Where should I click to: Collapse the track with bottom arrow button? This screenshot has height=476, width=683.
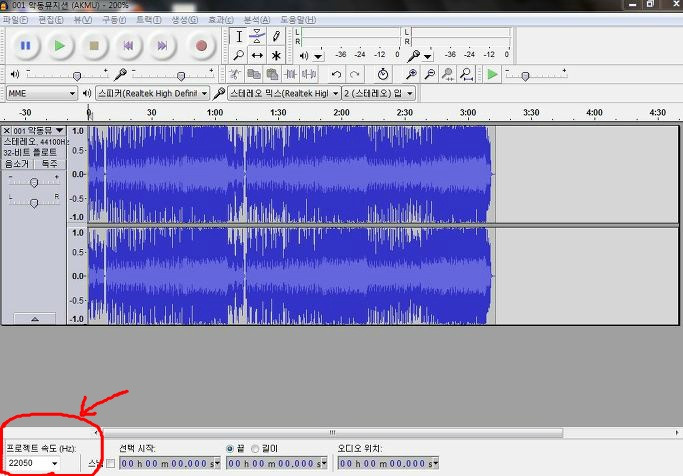tap(35, 319)
